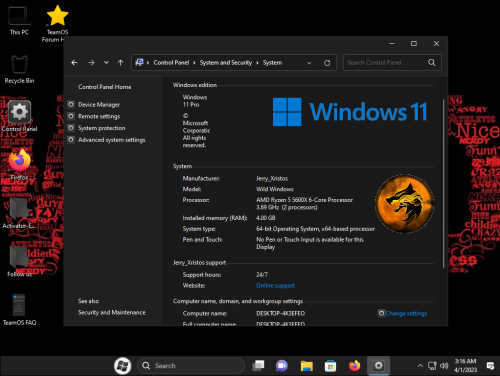Maximize the System window

pos(414,44)
